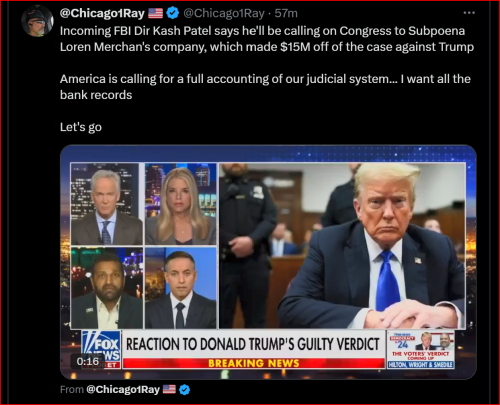Click the flag emoji below the video
Screen dimensions: 500x405
[169, 389]
